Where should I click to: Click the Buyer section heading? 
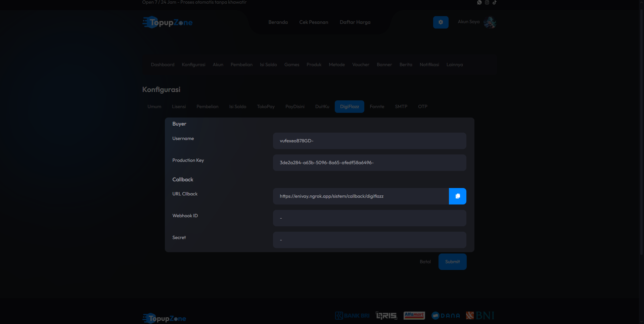tap(179, 124)
